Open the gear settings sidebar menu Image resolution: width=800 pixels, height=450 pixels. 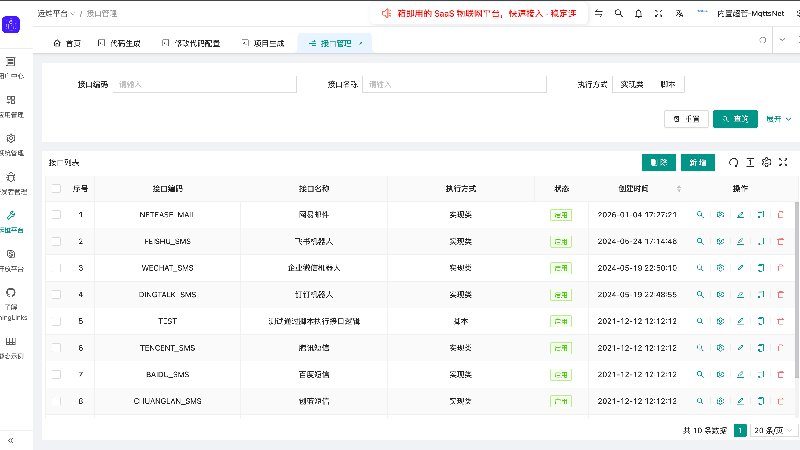point(11,138)
